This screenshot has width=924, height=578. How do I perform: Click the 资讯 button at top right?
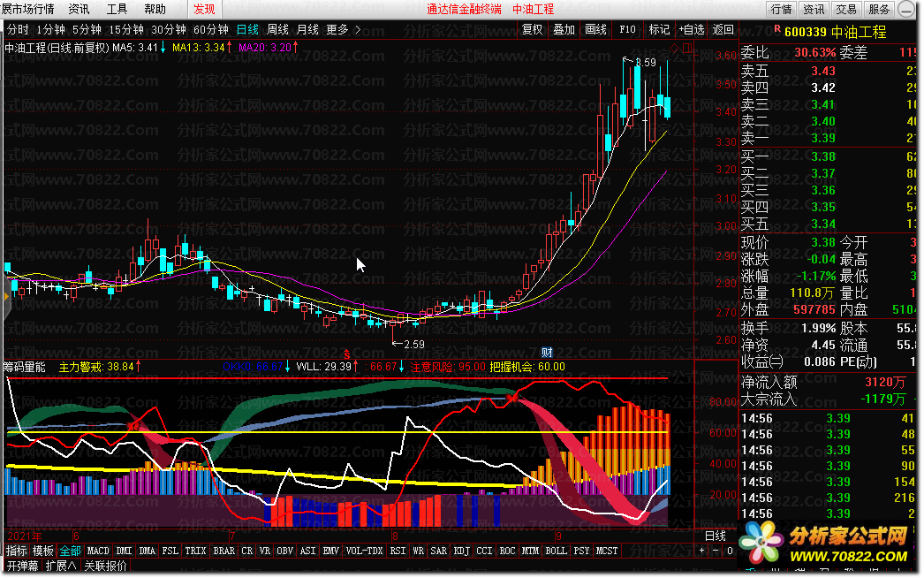(814, 9)
